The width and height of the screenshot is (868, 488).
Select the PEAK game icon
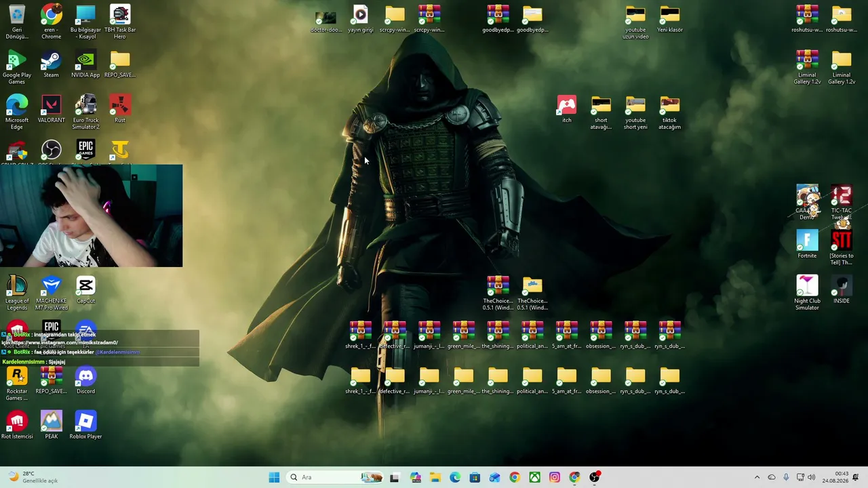pyautogui.click(x=52, y=425)
